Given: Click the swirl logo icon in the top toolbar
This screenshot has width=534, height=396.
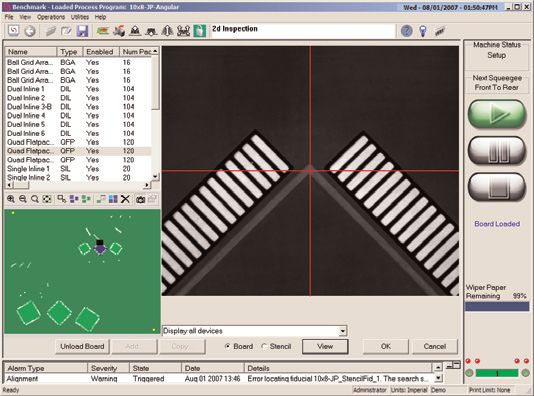Looking at the screenshot, I should click(x=14, y=31).
